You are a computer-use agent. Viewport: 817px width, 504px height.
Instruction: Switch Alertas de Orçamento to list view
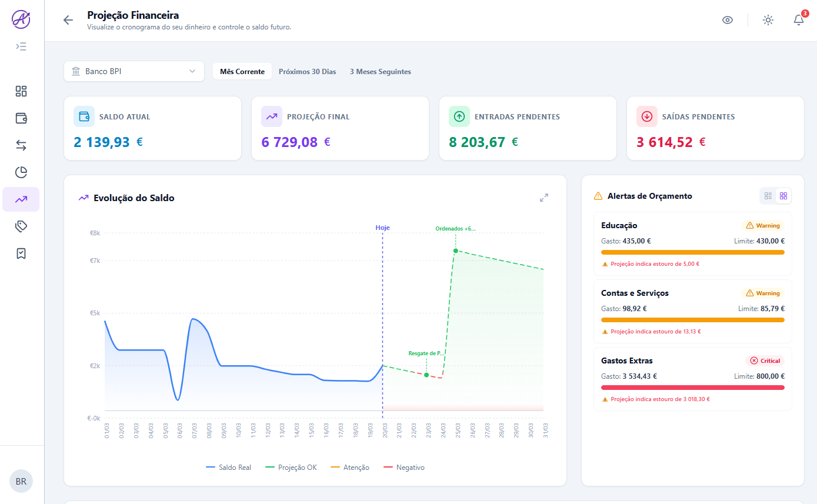(x=768, y=196)
